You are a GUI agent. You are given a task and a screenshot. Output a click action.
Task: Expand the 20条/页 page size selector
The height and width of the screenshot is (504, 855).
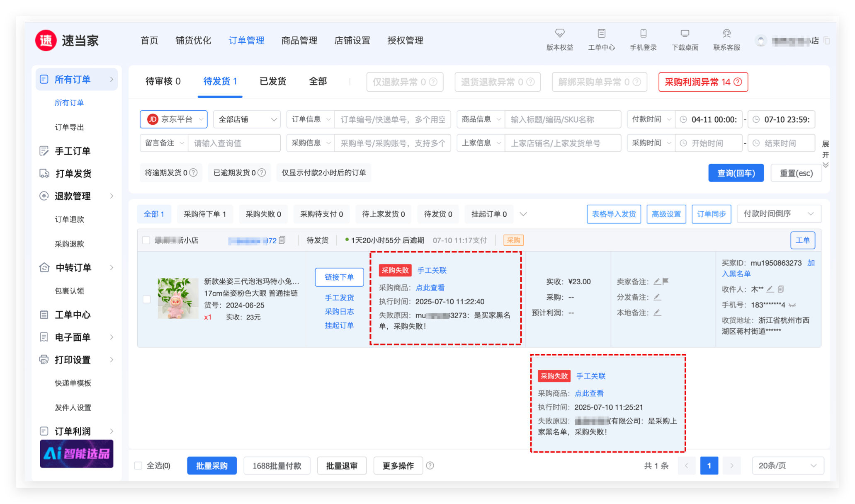(787, 465)
